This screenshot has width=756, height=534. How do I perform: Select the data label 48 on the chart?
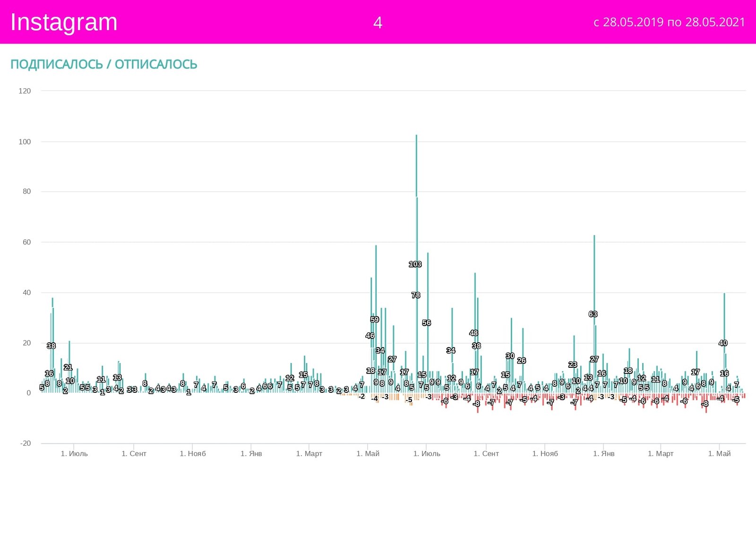click(x=473, y=333)
